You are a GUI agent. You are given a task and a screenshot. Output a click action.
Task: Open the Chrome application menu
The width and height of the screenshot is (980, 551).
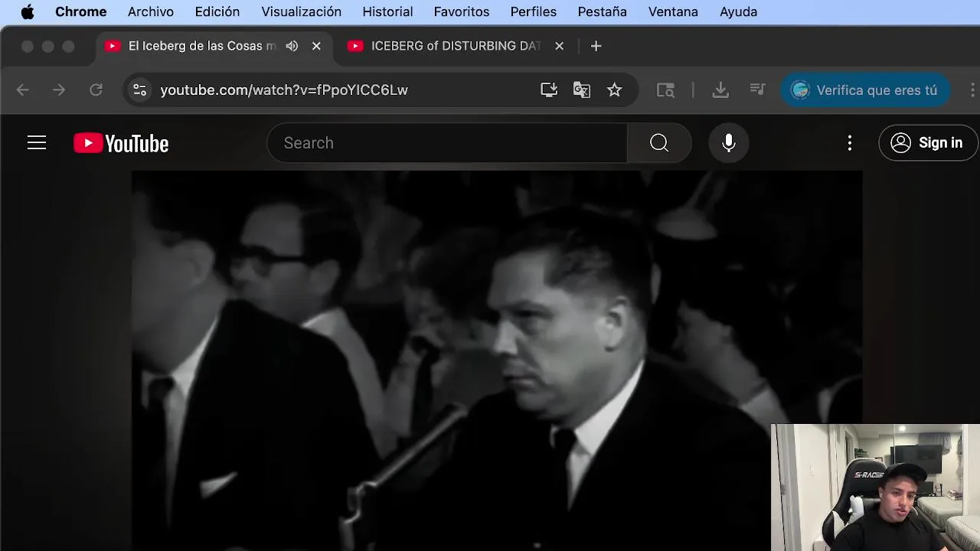(x=80, y=11)
